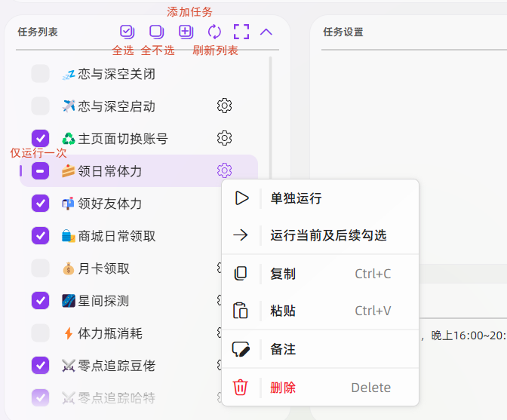Viewport: 507px width, 420px height.
Task: Open settings gear for 恋与深空启动
Action: point(224,106)
